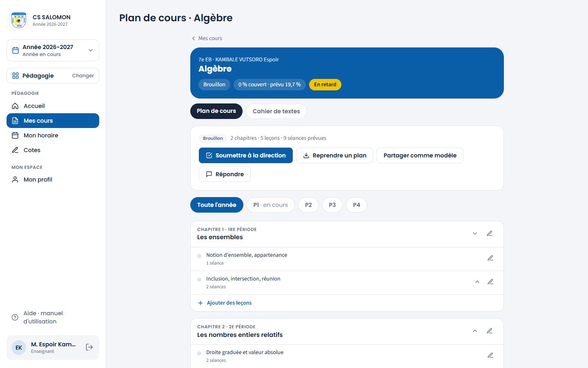Filter by P1 · en cours period

[x=270, y=205]
